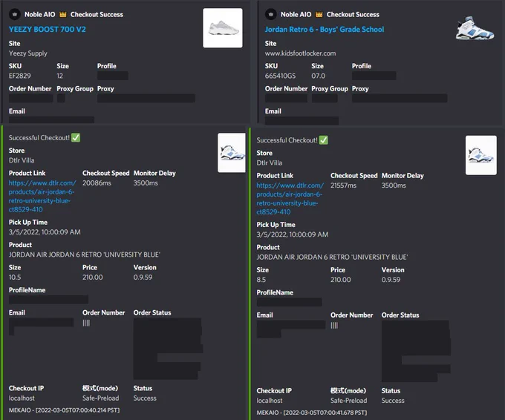Click the size value 07.0
Screen dimensions: 505x420
pyautogui.click(x=318, y=76)
